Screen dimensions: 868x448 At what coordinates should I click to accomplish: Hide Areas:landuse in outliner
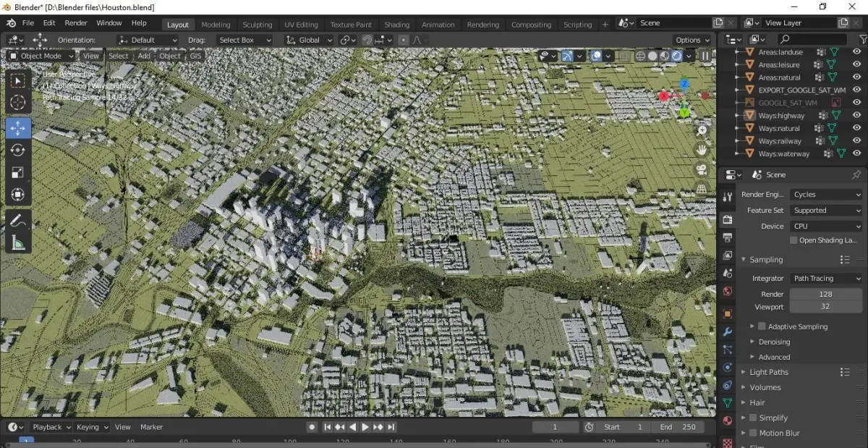(x=857, y=52)
